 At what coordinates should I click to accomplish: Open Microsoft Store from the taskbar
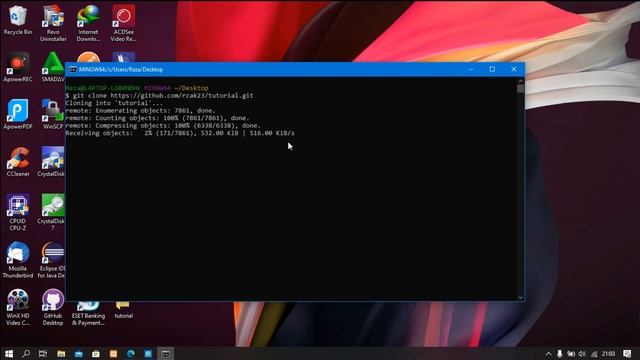(x=96, y=353)
